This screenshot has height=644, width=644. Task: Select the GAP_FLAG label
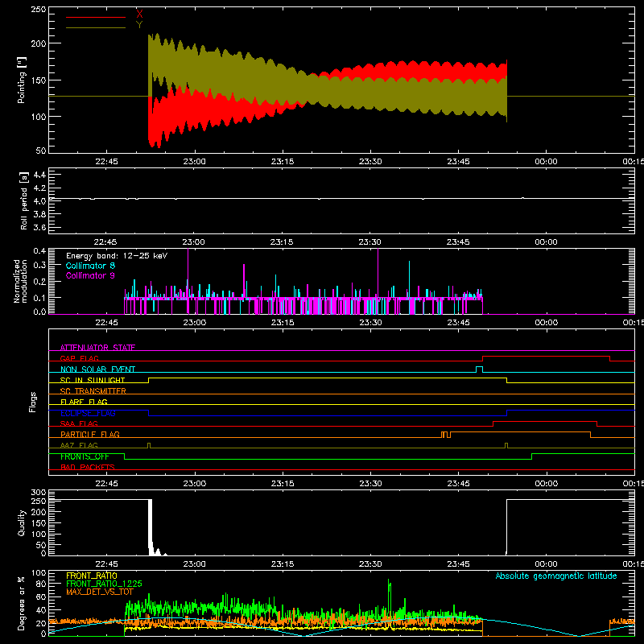[x=79, y=358]
